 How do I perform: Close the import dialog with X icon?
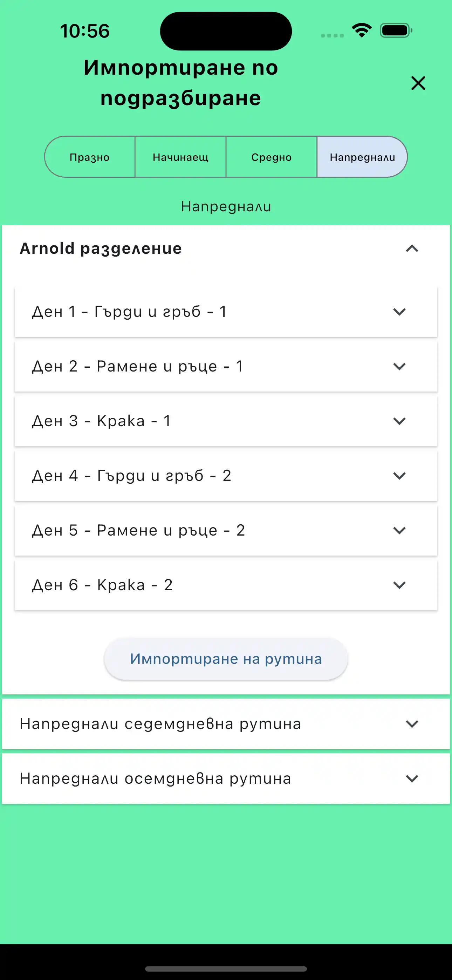point(418,83)
